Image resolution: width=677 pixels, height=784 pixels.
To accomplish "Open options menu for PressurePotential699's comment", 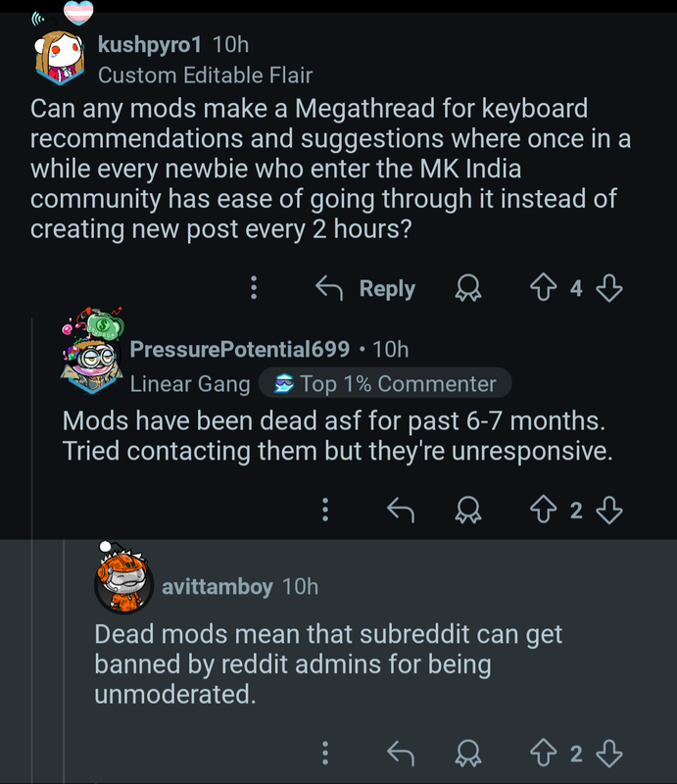I will tap(325, 510).
